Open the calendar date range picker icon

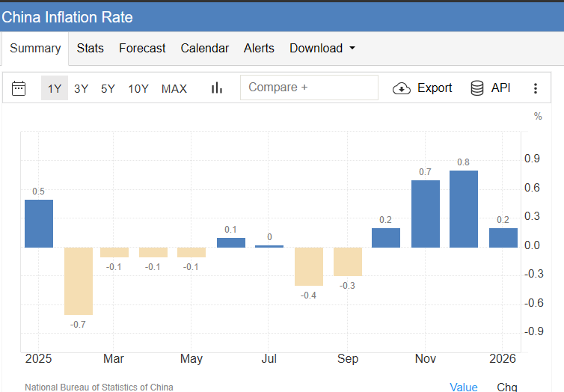pyautogui.click(x=19, y=88)
